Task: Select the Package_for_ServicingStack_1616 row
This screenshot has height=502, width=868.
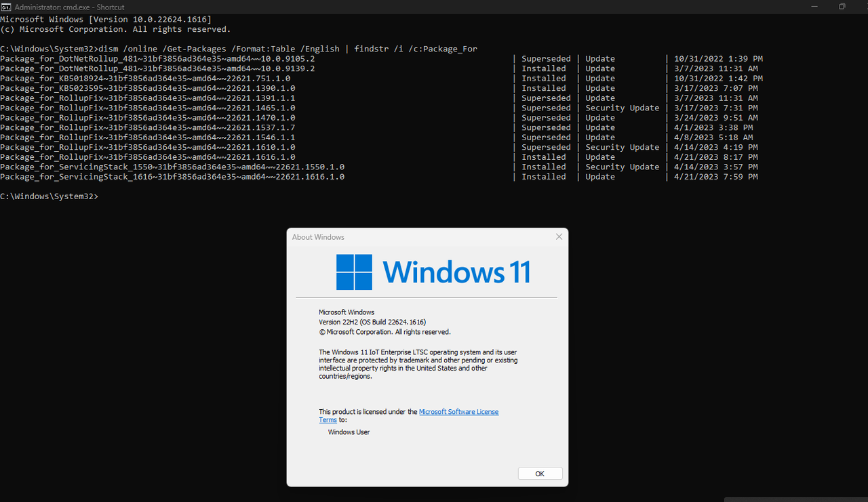Action: tap(379, 177)
